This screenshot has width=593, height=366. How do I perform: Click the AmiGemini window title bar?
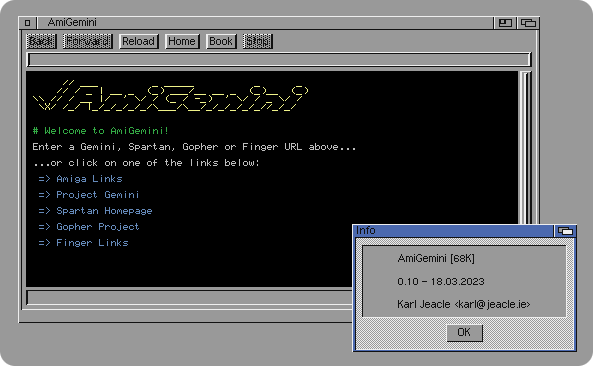(265, 23)
